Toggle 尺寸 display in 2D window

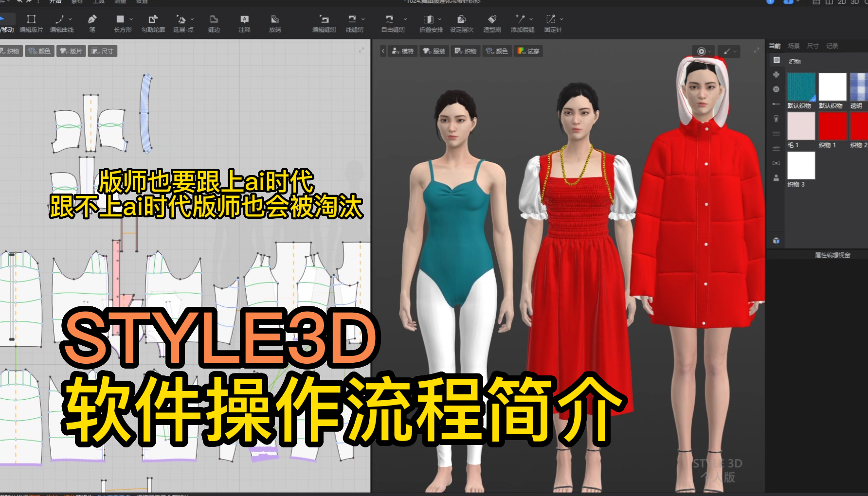coord(103,51)
